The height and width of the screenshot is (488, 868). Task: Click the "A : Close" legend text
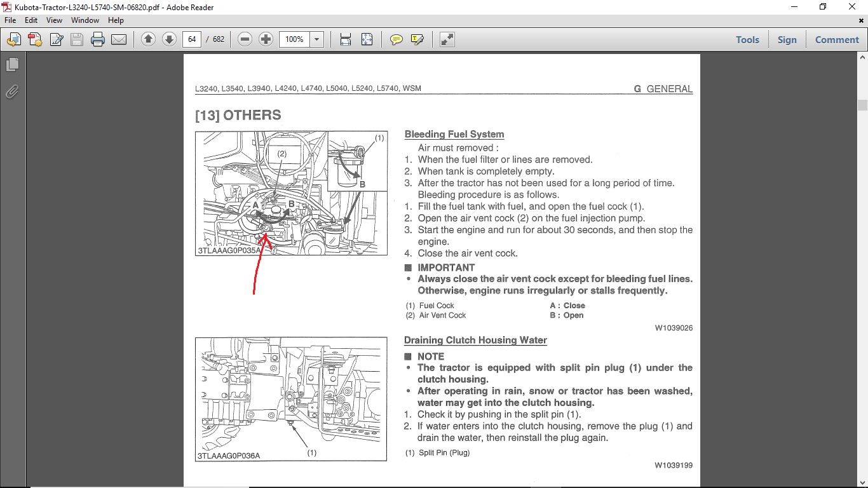click(567, 306)
